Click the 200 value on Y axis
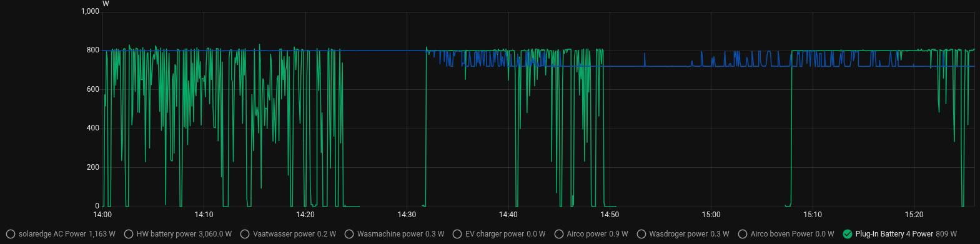Viewport: 980px width, 244px height. [93, 167]
